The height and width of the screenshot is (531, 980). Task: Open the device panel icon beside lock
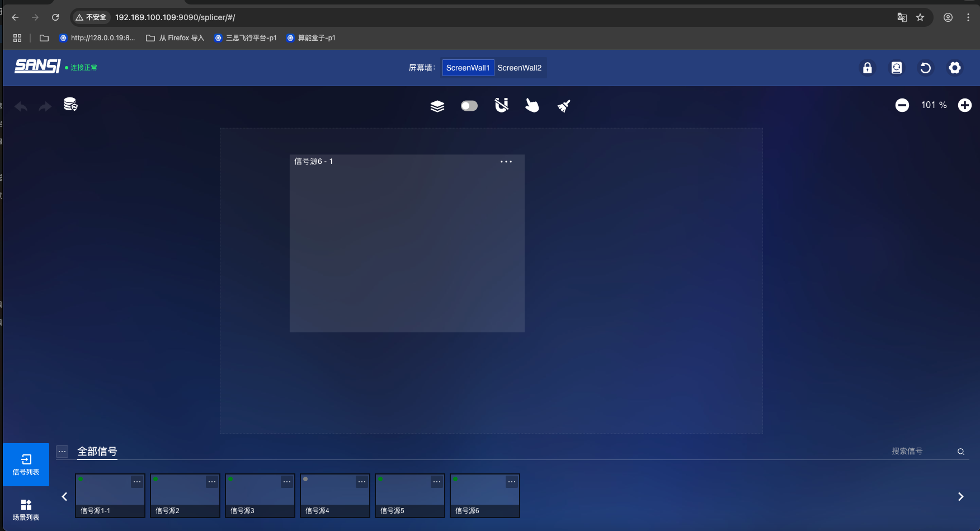[897, 68]
